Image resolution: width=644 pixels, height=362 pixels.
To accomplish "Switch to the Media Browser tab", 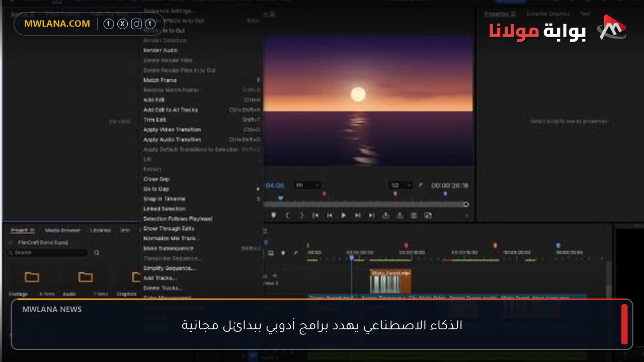I will (63, 230).
